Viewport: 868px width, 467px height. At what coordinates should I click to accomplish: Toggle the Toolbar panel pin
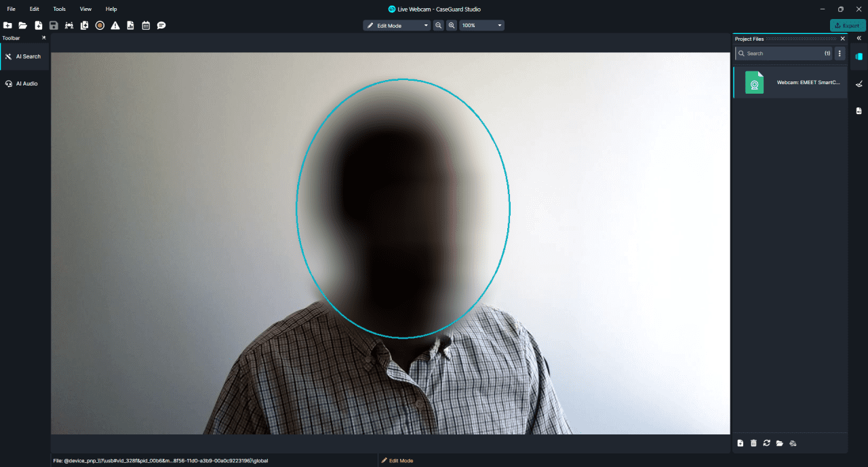click(44, 38)
